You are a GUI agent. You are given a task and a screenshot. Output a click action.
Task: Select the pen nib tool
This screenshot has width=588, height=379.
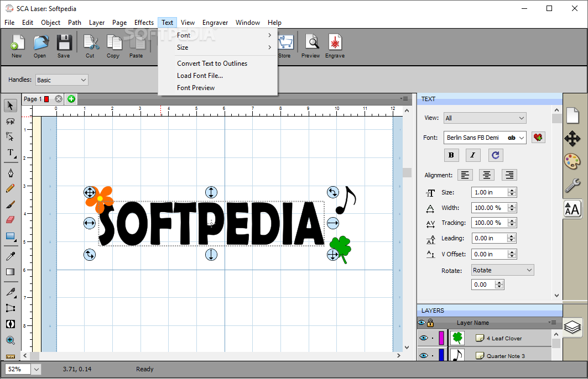(x=11, y=172)
